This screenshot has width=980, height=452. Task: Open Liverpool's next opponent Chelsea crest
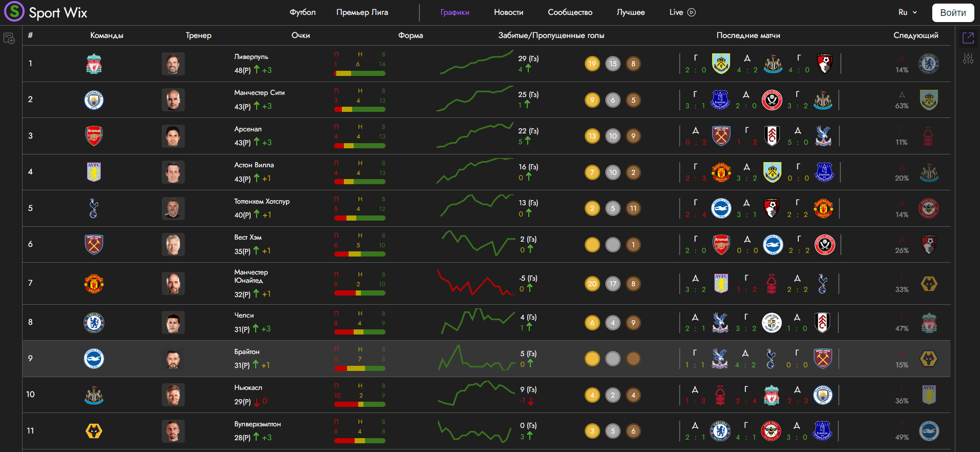point(929,64)
